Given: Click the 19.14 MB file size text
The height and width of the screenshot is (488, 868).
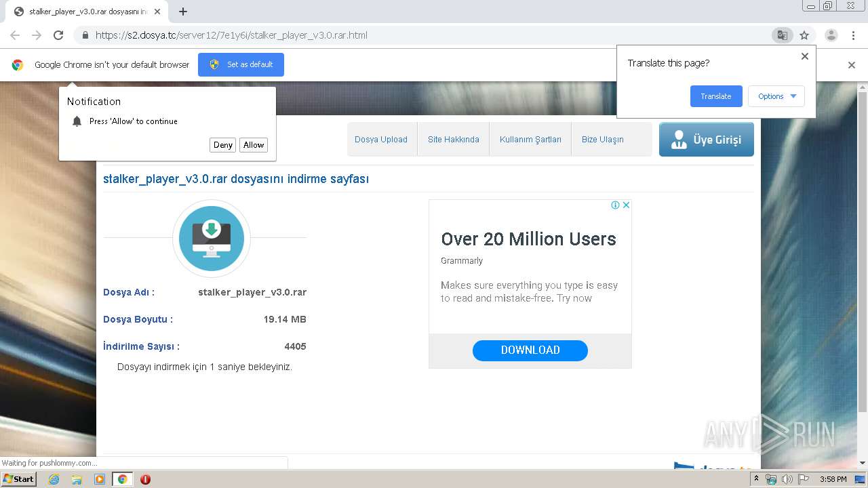Looking at the screenshot, I should coord(285,319).
